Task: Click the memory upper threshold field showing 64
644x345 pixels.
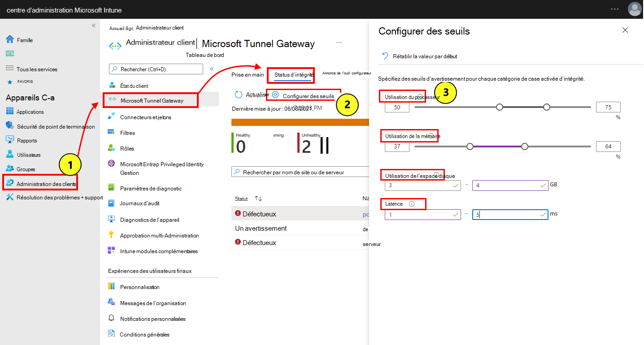Action: click(x=608, y=147)
